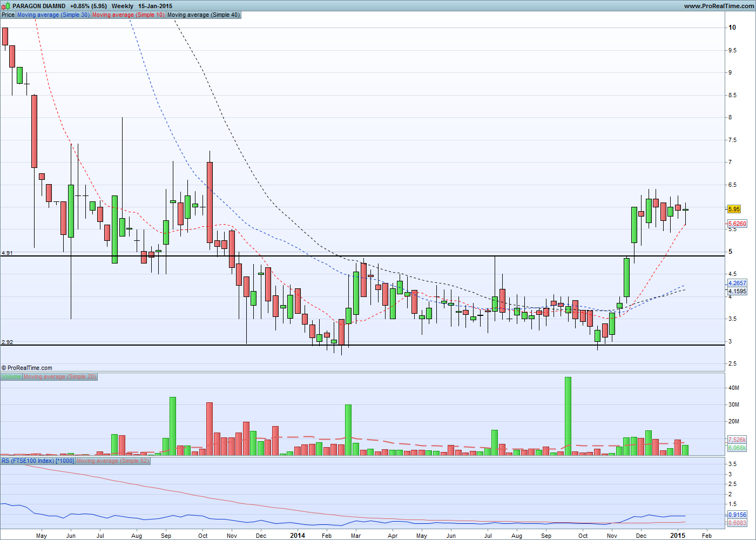Visit the www.ProRealTime.com link
Viewport: 756px width, 540px height.
pyautogui.click(x=718, y=6)
